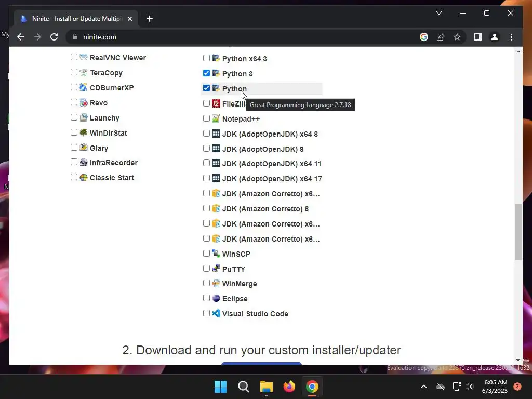Uncheck the Python 3 checkbox
This screenshot has width=532, height=399.
pyautogui.click(x=206, y=73)
